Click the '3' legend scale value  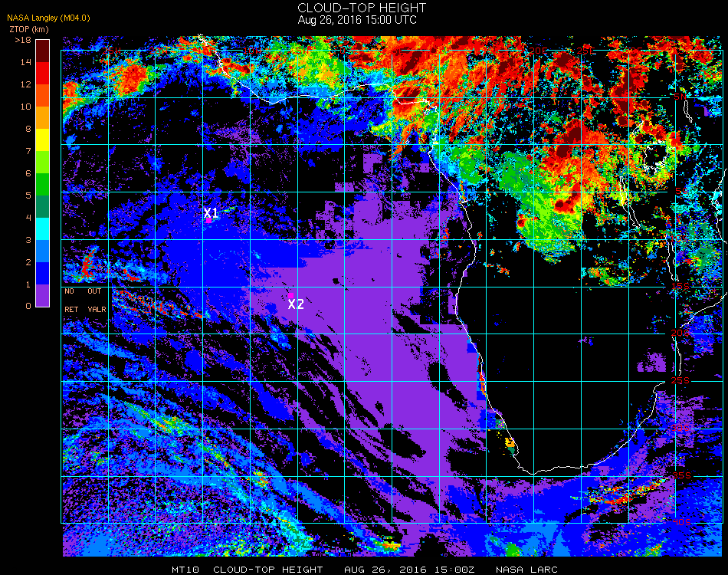pos(28,240)
